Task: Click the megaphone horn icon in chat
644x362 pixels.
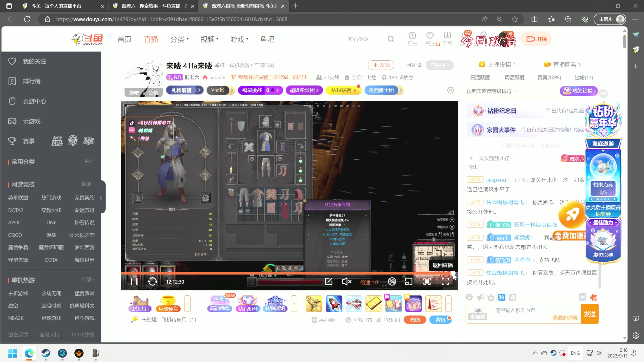Action: pos(480,297)
